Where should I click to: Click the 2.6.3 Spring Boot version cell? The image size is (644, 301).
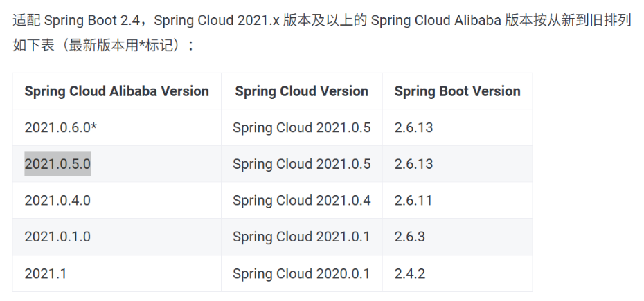457,237
